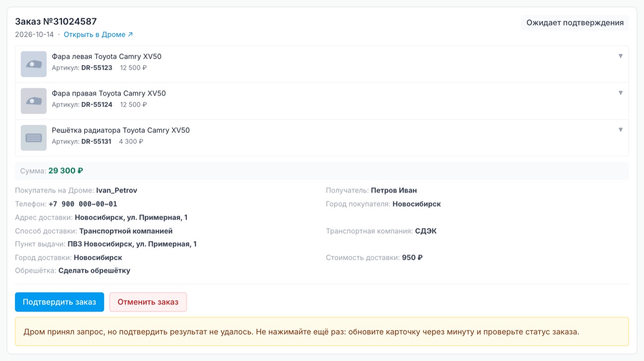
Task: Click the pickup point ПВЗ Новосибирск value
Action: (x=132, y=244)
